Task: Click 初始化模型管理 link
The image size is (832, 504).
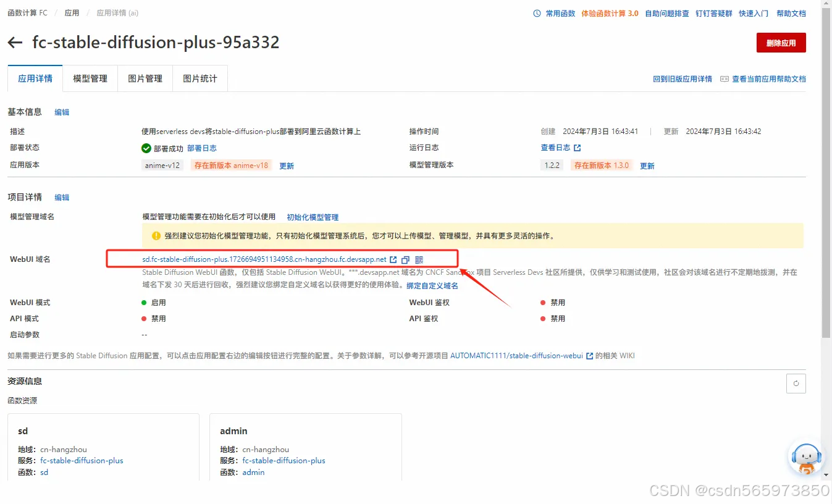Action: pos(313,217)
